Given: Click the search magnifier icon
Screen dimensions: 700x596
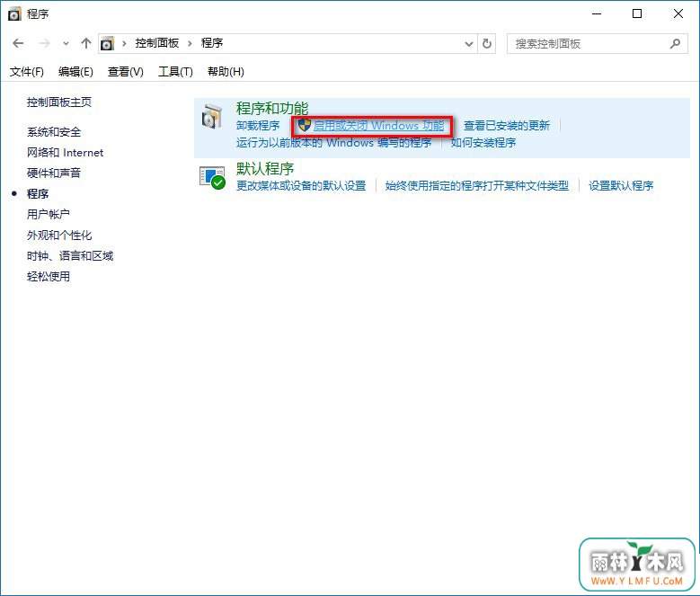Looking at the screenshot, I should [675, 43].
